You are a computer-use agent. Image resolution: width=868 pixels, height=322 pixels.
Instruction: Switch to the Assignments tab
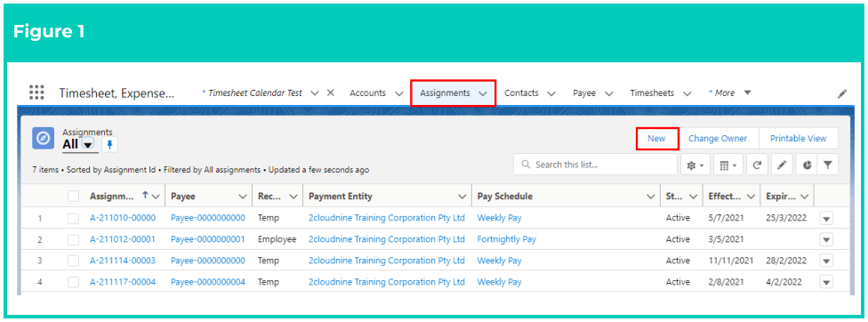pos(445,93)
